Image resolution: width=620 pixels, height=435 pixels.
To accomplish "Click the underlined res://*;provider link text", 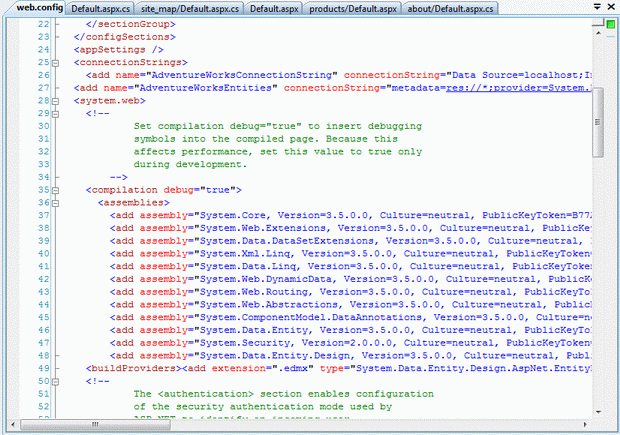I will tap(518, 88).
